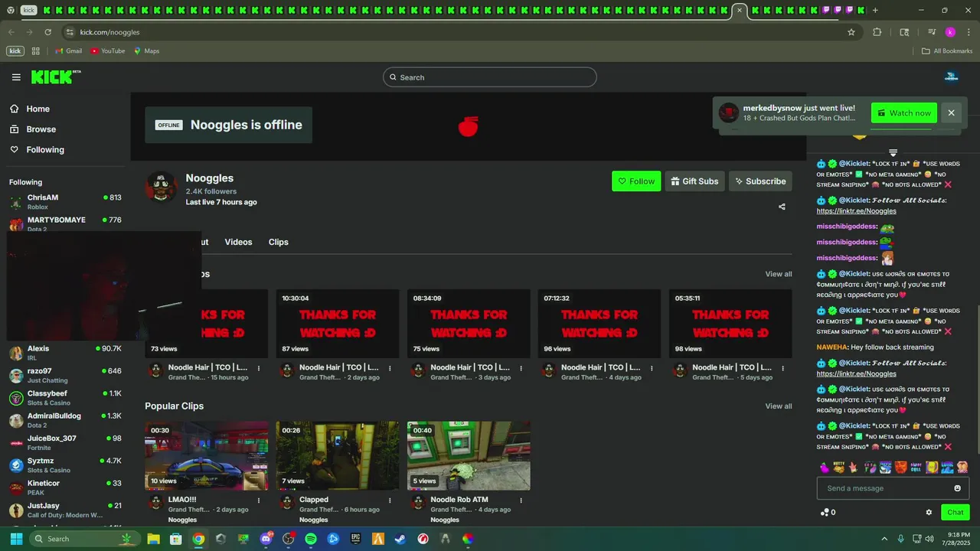Bookmark this page with star icon
Screen dimensions: 980x551
851,32
